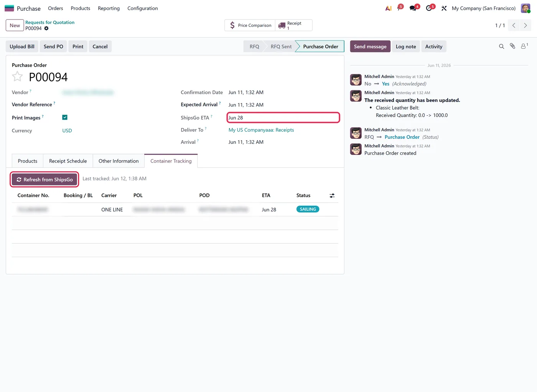Image resolution: width=537 pixels, height=392 pixels.
Task: Click the USD currency link
Action: (67, 131)
